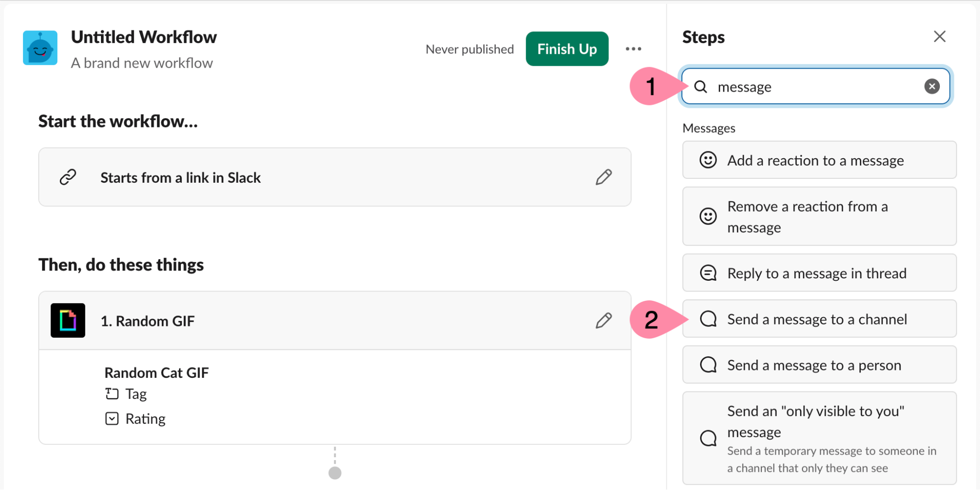Click the Giphy Random GIF app icon

[68, 321]
